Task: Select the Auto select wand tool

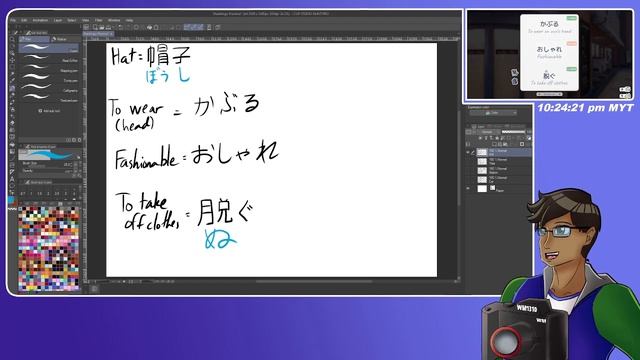Action: click(x=12, y=74)
